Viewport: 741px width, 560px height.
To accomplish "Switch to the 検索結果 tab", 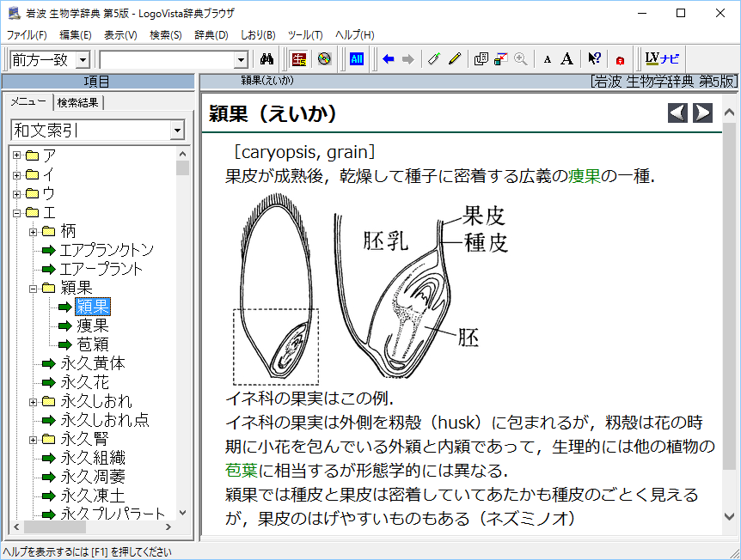I will pos(78,103).
